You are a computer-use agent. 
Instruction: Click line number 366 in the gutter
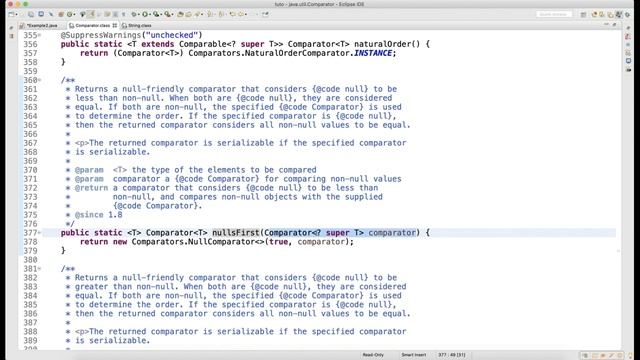coord(30,134)
